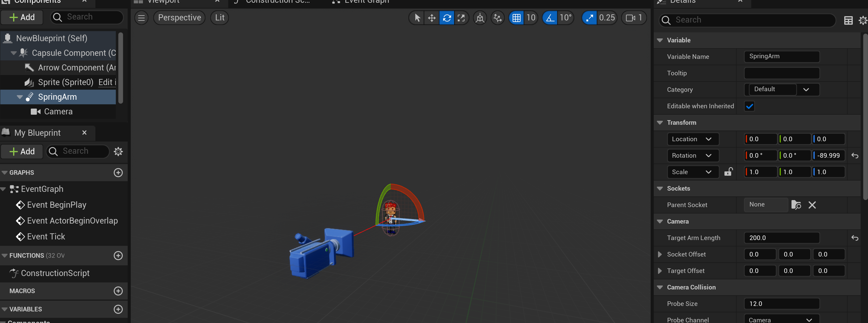
Task: Select the Arrow Component row
Action: click(x=58, y=67)
